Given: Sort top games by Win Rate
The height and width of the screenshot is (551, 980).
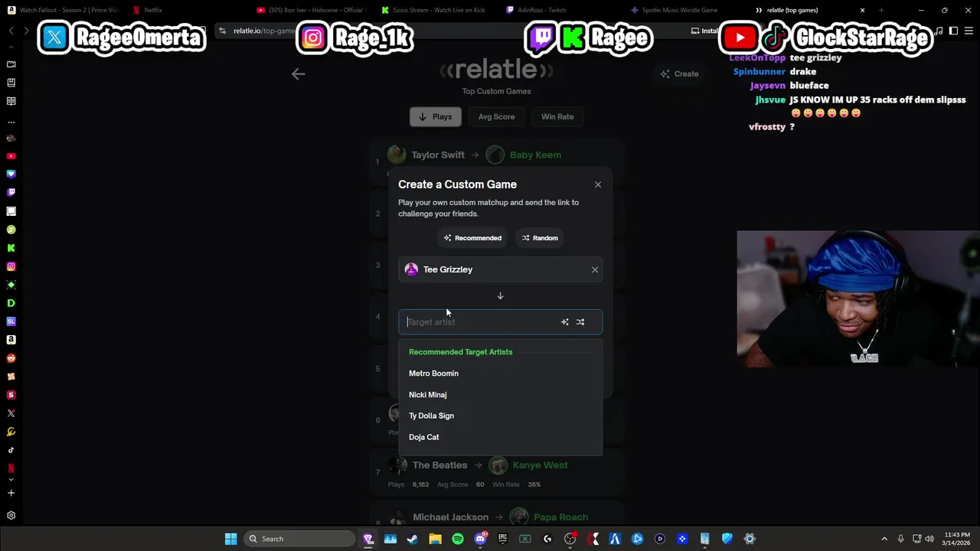Looking at the screenshot, I should click(557, 117).
